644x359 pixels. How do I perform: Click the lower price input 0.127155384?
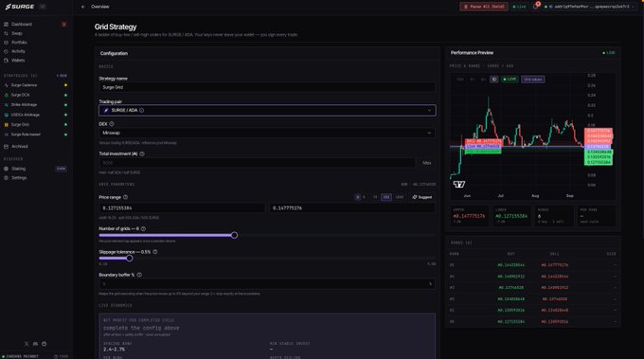pyautogui.click(x=183, y=208)
